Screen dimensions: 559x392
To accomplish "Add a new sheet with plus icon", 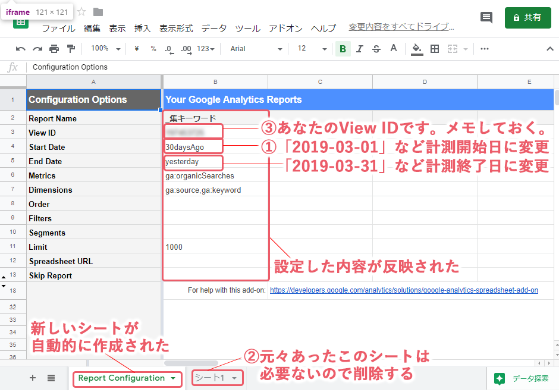I will 33,378.
